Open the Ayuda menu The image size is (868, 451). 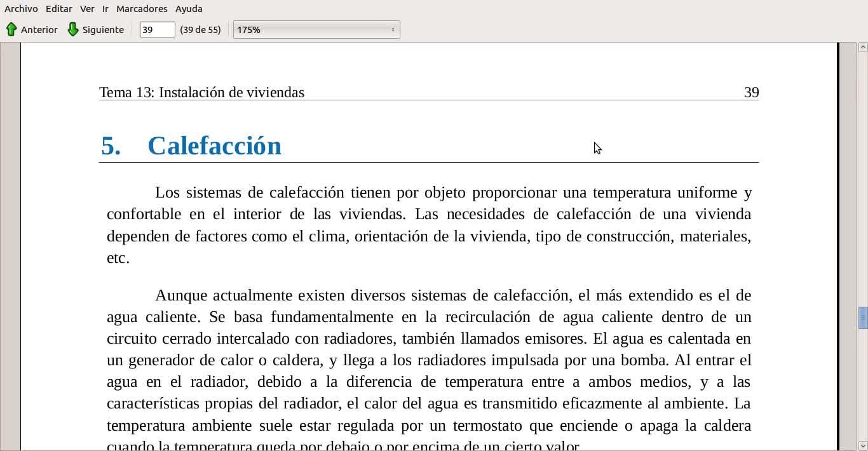(189, 9)
